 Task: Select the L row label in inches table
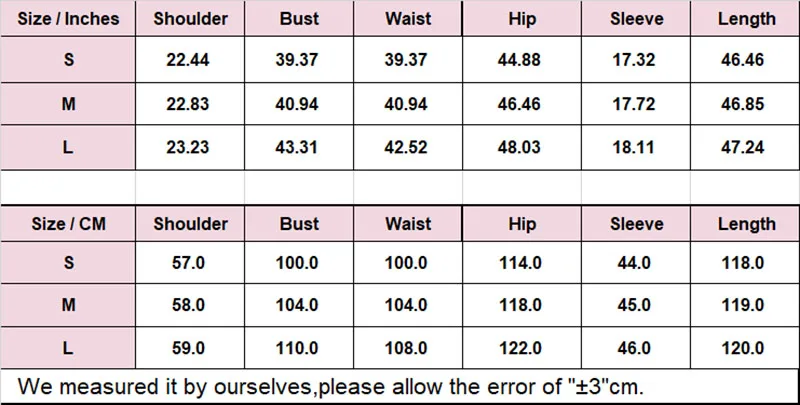tap(68, 147)
